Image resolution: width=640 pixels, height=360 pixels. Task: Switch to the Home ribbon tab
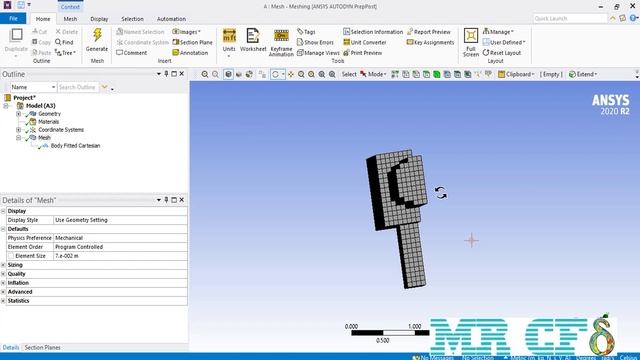tap(43, 19)
